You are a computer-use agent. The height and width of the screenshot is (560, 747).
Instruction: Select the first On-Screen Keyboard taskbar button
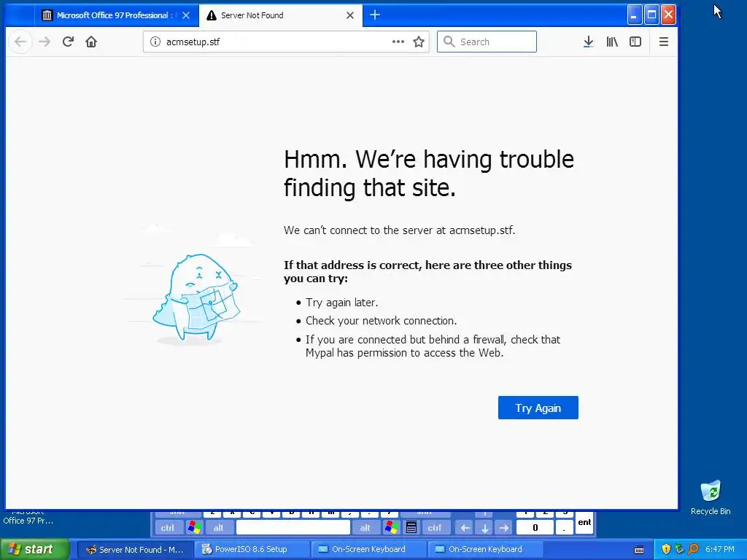[368, 550]
